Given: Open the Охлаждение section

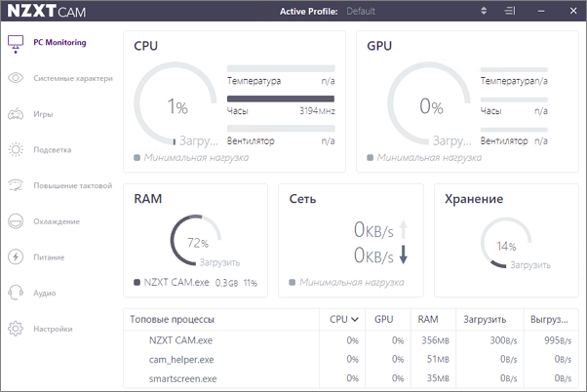Looking at the screenshot, I should 57,221.
